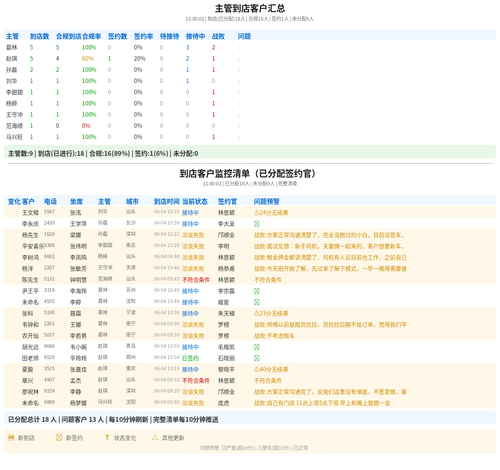Click 不符合条件 status in row 4907
Viewport: 500px width, 470px height.
[196, 380]
